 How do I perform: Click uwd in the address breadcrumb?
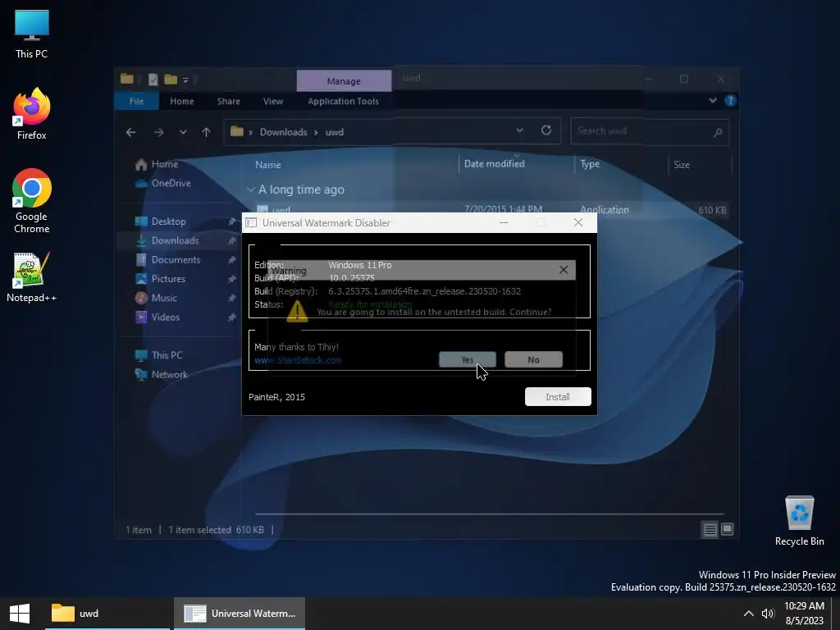335,132
